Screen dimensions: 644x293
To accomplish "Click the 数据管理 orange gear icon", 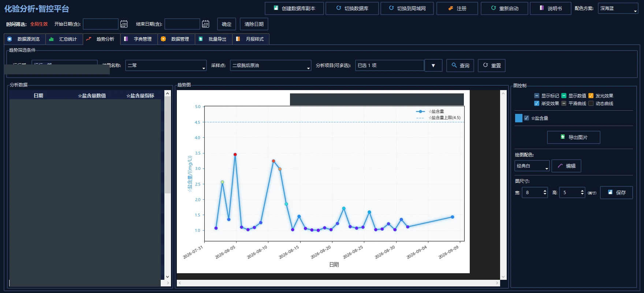I will [163, 39].
